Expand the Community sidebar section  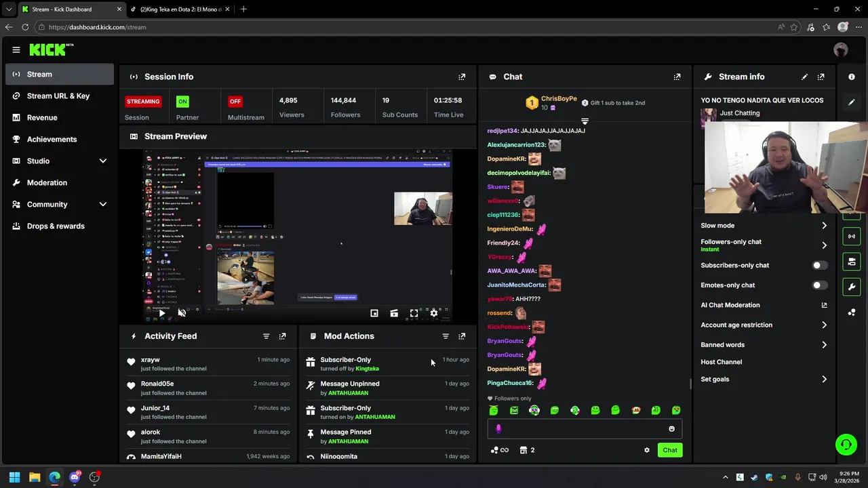103,204
